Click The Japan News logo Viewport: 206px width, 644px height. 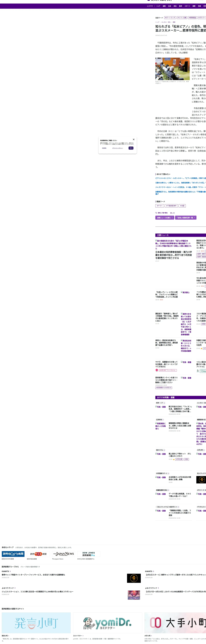[x=64, y=554]
